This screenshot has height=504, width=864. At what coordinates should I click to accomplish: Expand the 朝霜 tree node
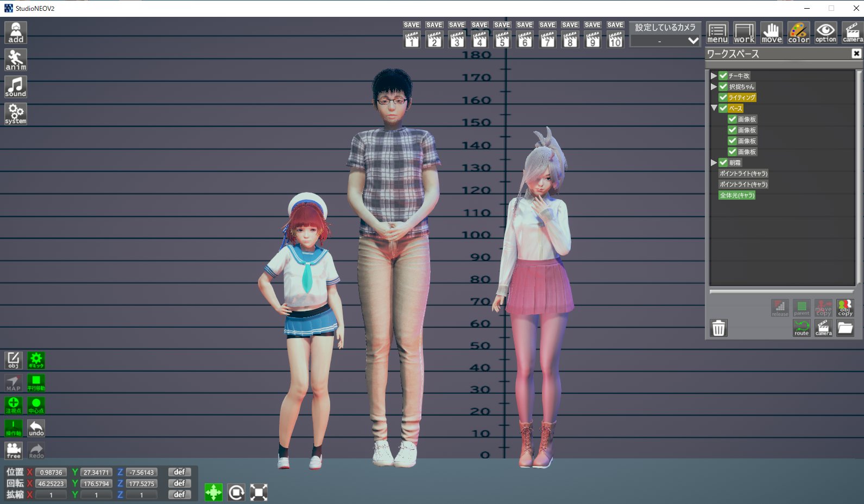click(714, 163)
